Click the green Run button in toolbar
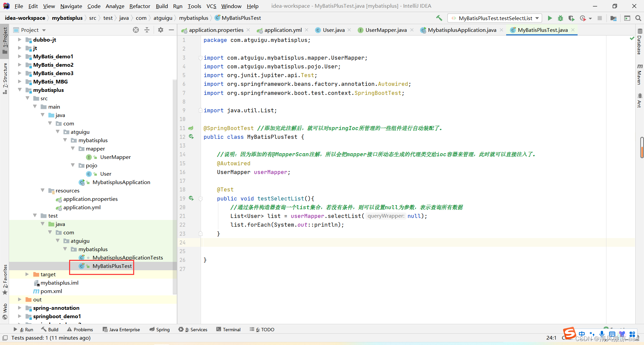 coord(550,18)
